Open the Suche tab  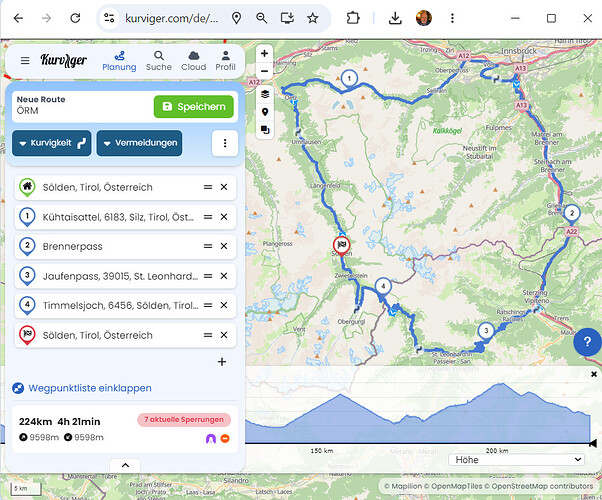pyautogui.click(x=159, y=61)
